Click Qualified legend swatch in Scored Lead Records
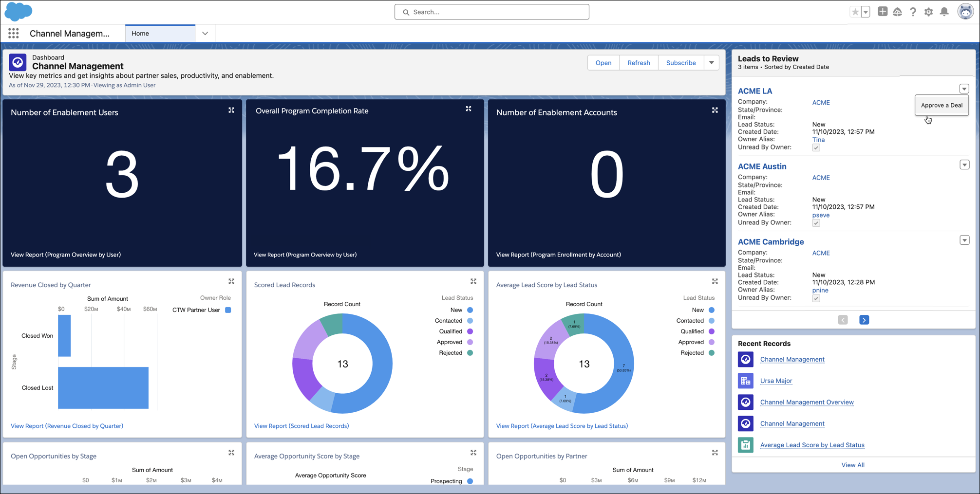This screenshot has width=980, height=494. [x=470, y=331]
